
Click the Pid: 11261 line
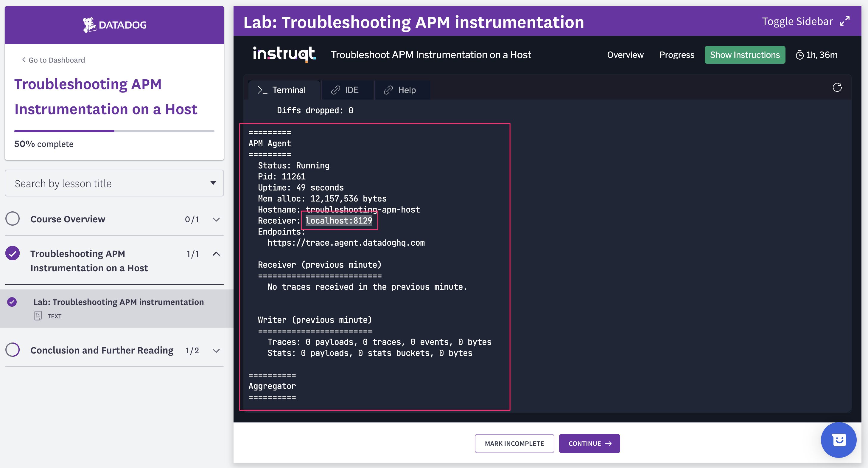[x=282, y=177]
